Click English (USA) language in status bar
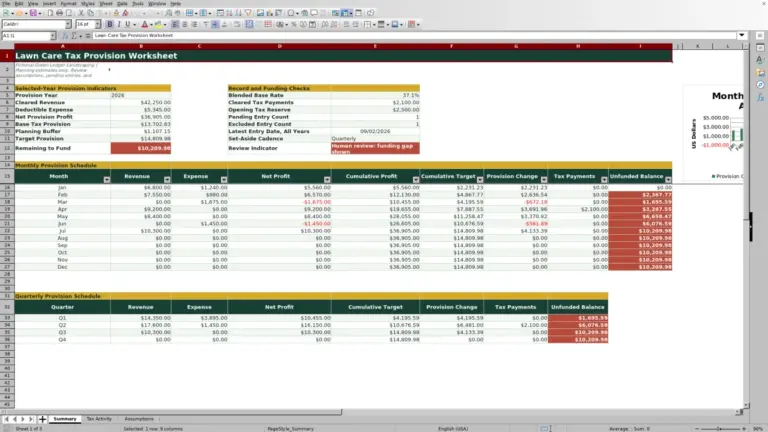The image size is (768, 432). (x=453, y=429)
